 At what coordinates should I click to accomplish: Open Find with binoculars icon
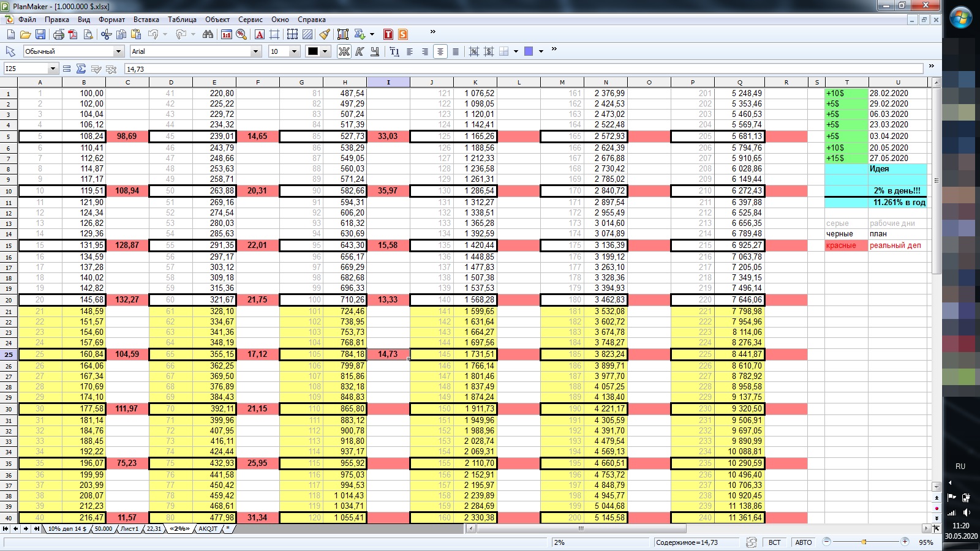[x=208, y=35]
